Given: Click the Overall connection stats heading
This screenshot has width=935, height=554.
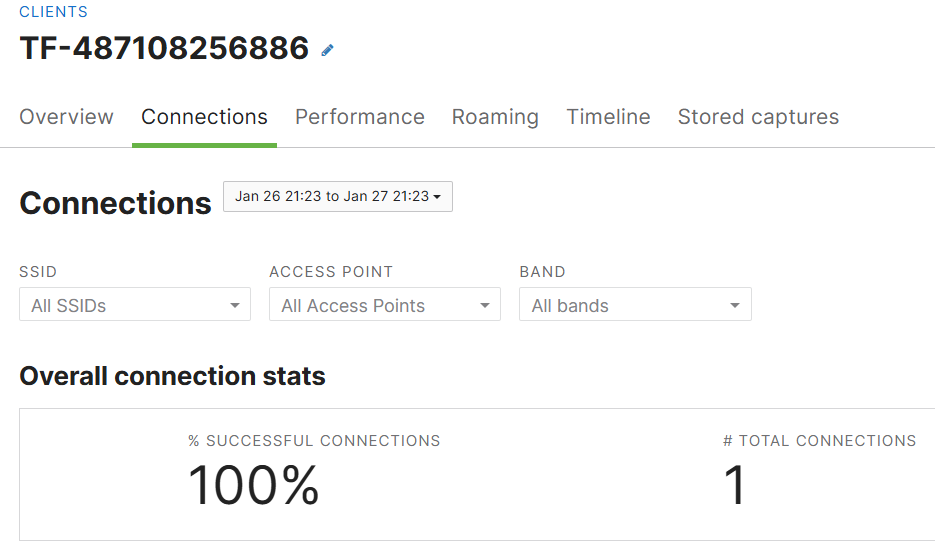Looking at the screenshot, I should tap(172, 376).
